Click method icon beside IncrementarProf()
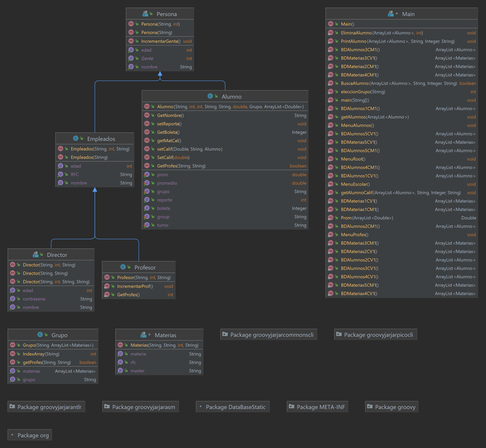This screenshot has width=486, height=448. [x=107, y=286]
